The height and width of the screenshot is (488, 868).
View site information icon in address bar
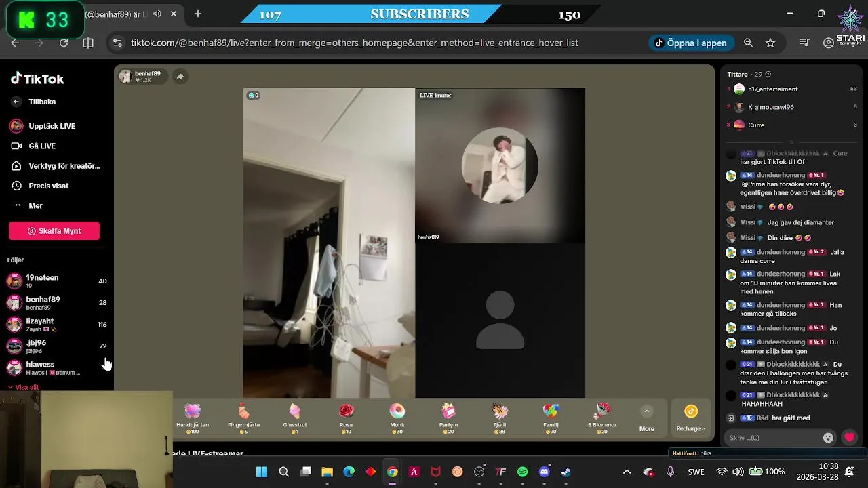coord(117,43)
